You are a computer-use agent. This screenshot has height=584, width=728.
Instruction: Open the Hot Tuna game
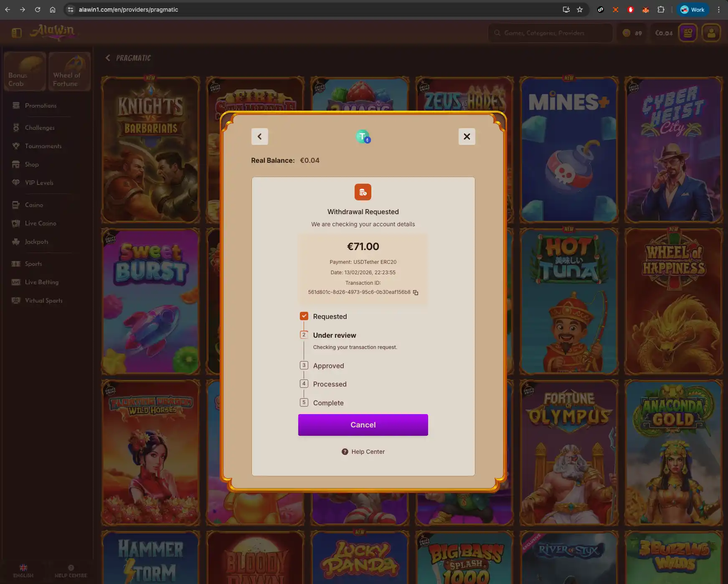[569, 301]
